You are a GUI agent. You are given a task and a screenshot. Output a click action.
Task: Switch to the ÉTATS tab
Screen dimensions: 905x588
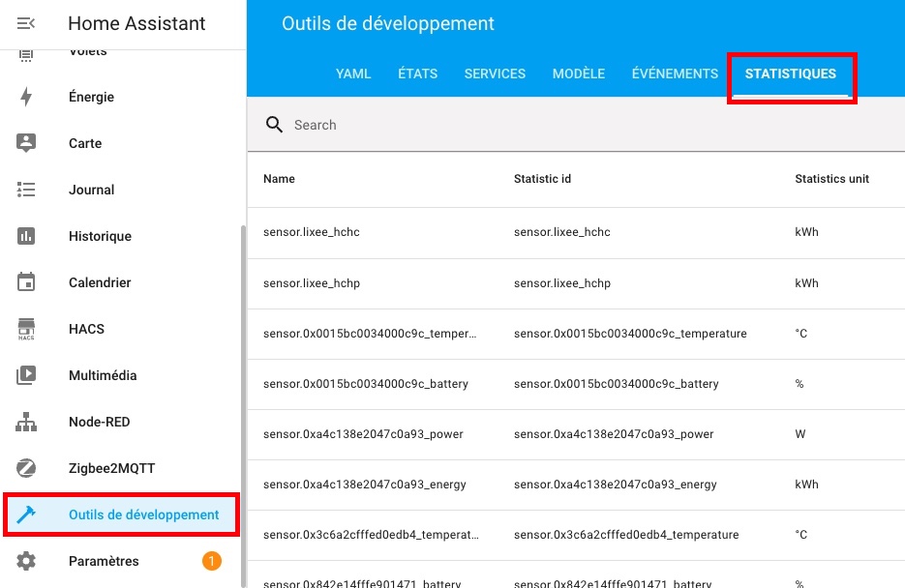[418, 73]
